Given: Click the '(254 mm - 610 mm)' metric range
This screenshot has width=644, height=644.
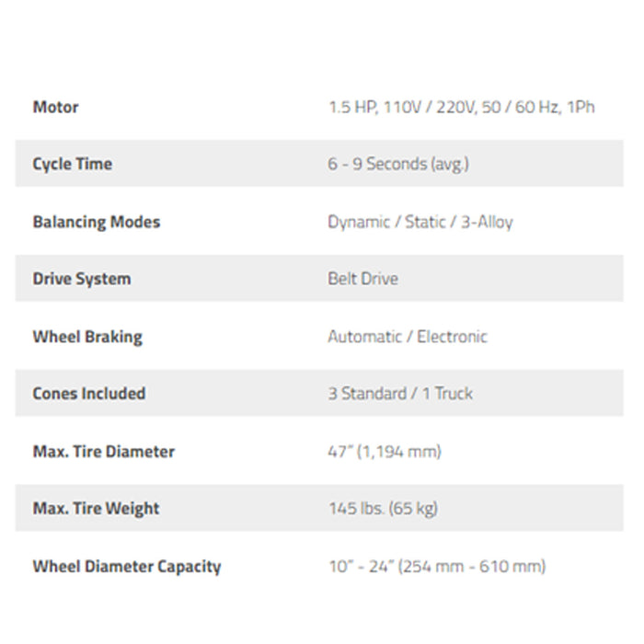Looking at the screenshot, I should (472, 566).
